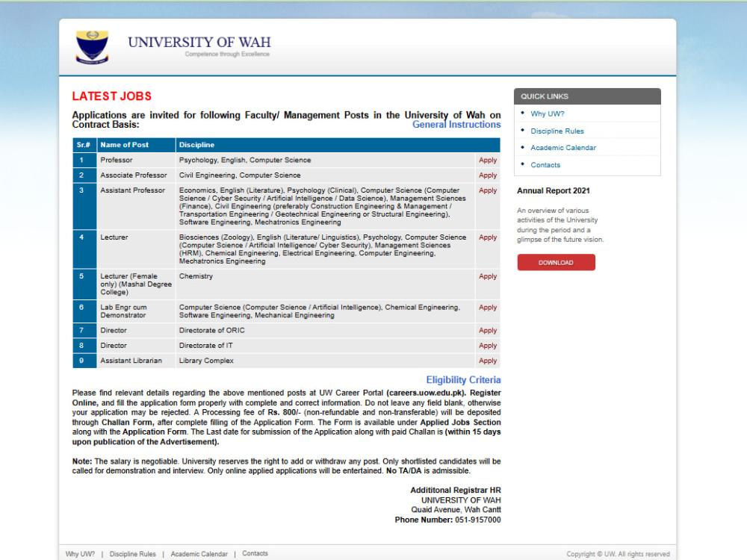This screenshot has width=747, height=560.
Task: Download the Annual Report 2021
Action: (x=556, y=262)
